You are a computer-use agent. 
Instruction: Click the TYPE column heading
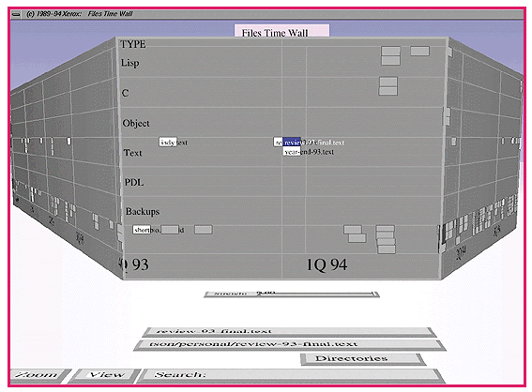pyautogui.click(x=133, y=44)
